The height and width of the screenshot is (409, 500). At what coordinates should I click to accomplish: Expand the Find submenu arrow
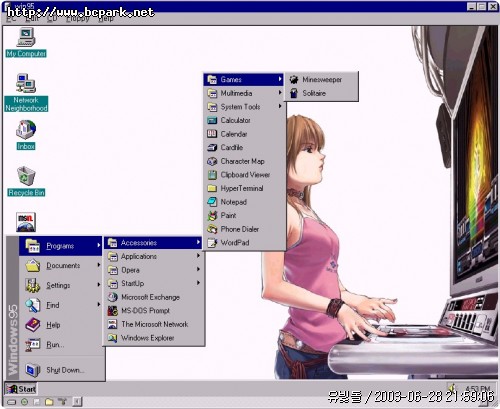pos(98,305)
